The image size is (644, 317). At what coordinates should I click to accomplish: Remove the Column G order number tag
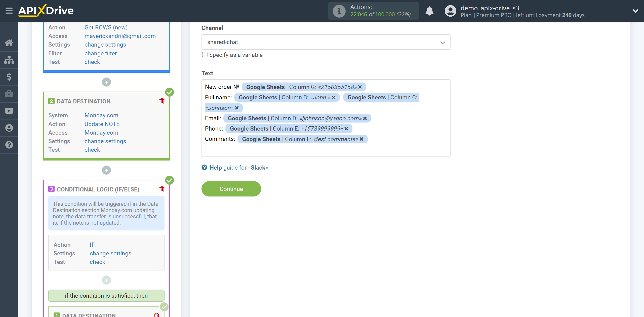pyautogui.click(x=360, y=87)
